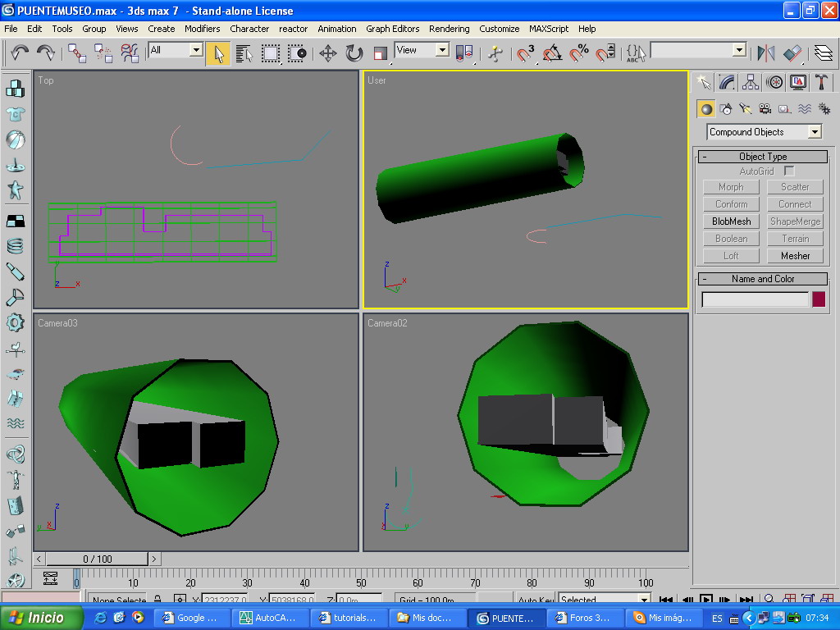Open the Display panel tab
Screen dimensions: 840x630
point(798,82)
